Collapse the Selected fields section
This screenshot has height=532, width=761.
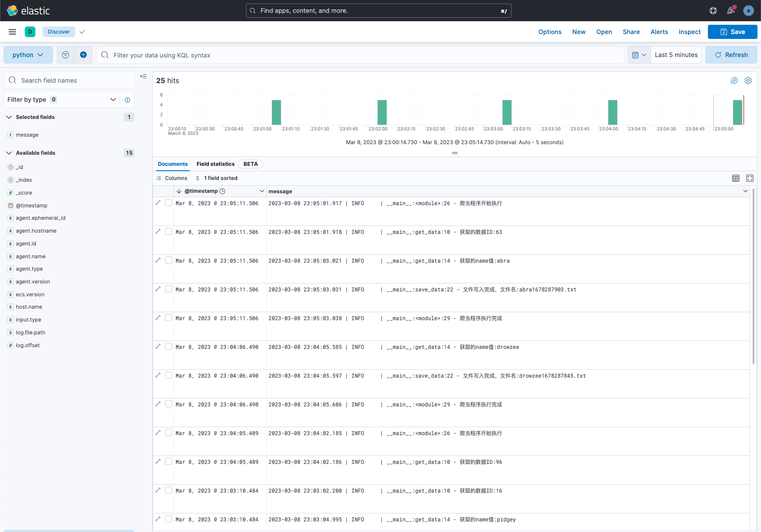click(x=9, y=117)
